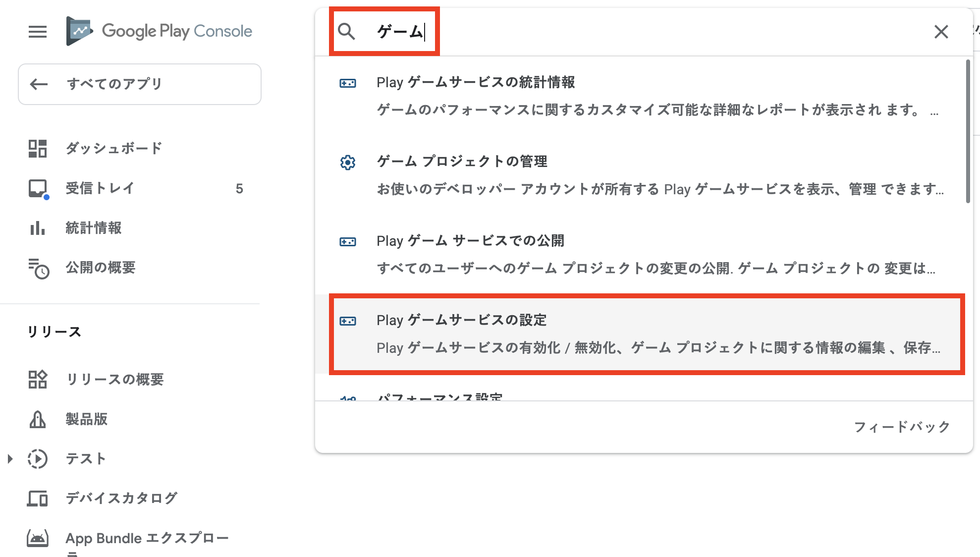
Task: Go back to すべてのアプリ
Action: click(x=139, y=84)
